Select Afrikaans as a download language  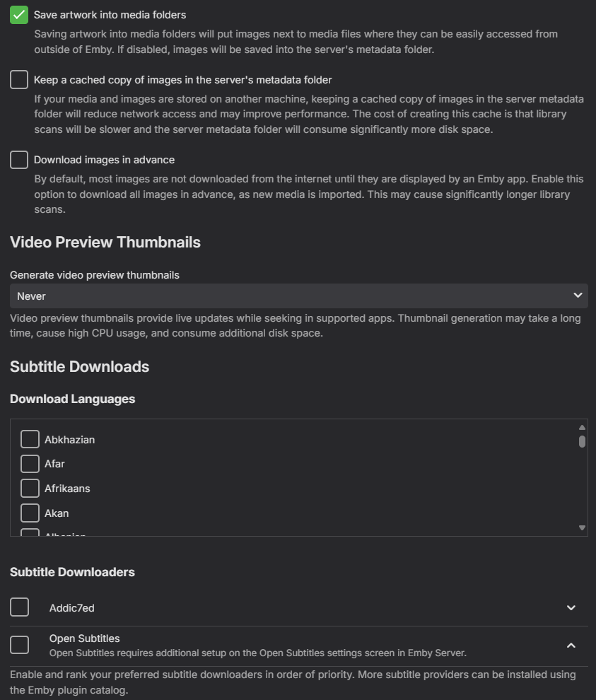[30, 489]
